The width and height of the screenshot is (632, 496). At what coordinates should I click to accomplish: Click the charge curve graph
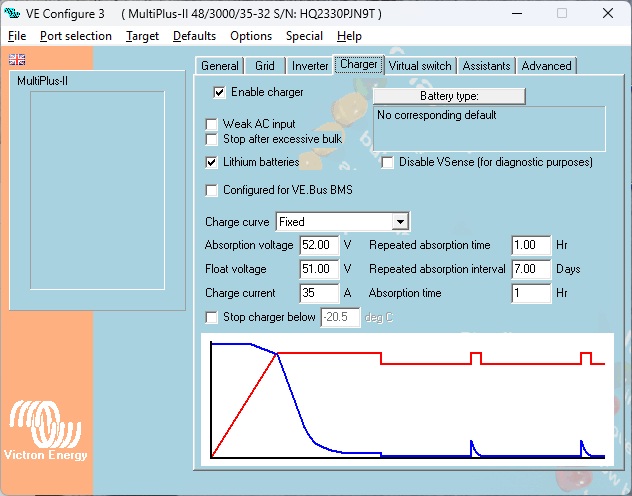[407, 400]
